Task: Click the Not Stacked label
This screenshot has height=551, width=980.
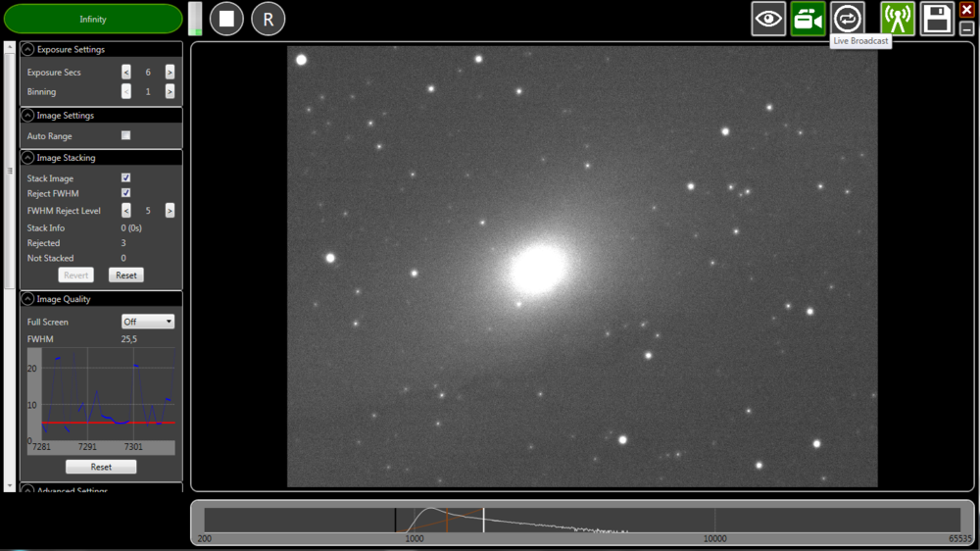Action: click(x=50, y=258)
